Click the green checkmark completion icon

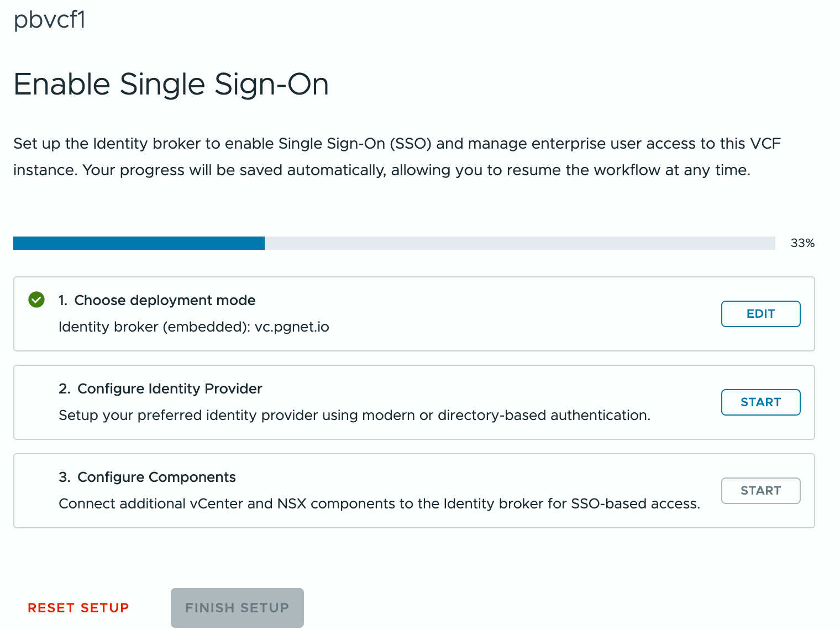(36, 300)
